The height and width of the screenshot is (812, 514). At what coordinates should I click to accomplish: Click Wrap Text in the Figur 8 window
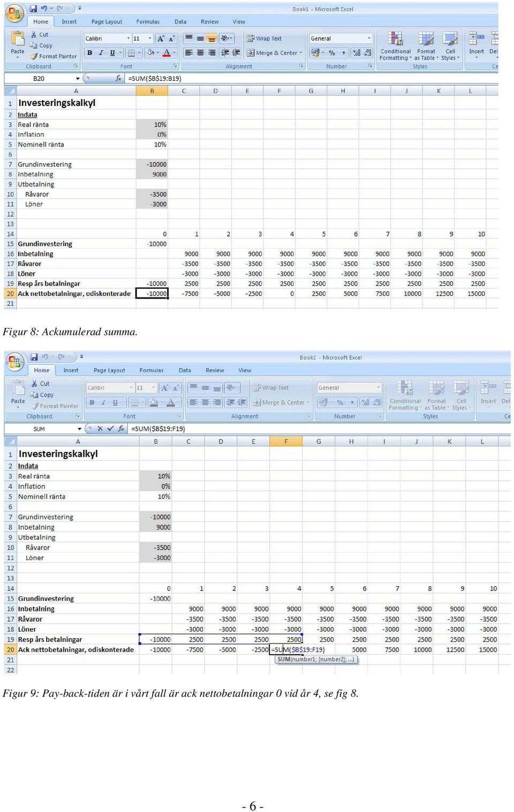coord(264,39)
